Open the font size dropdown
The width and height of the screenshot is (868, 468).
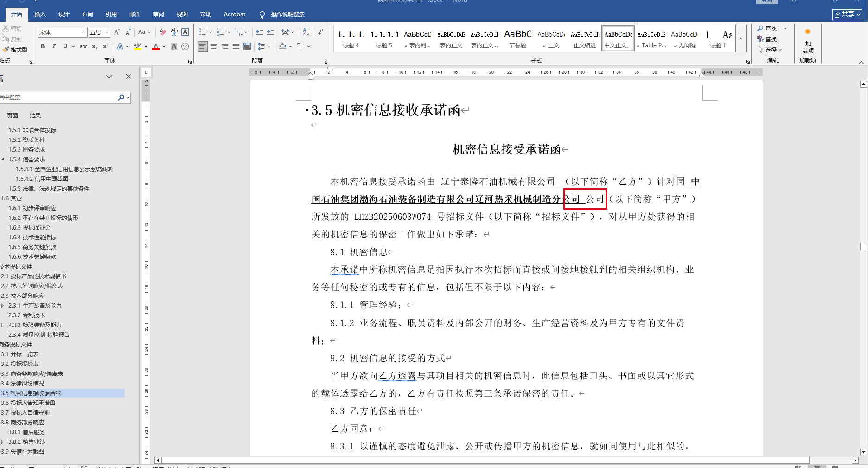pos(107,32)
